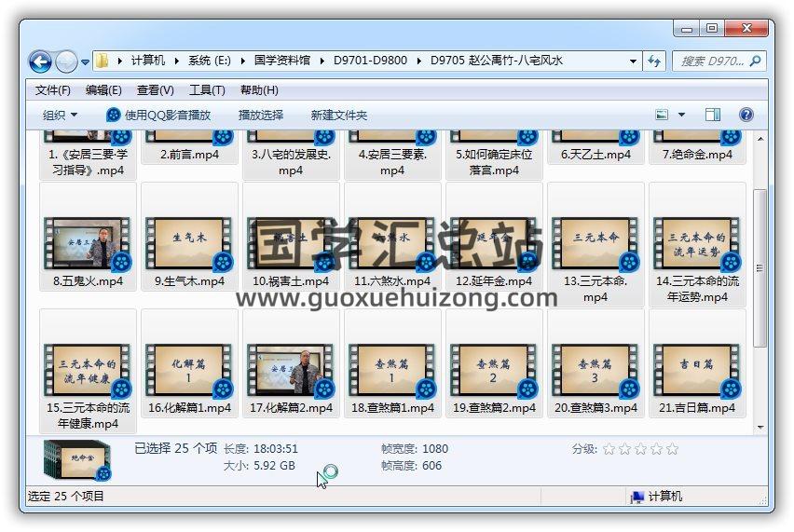Open the 编辑(E) menu
The height and width of the screenshot is (532, 794).
coord(103,90)
